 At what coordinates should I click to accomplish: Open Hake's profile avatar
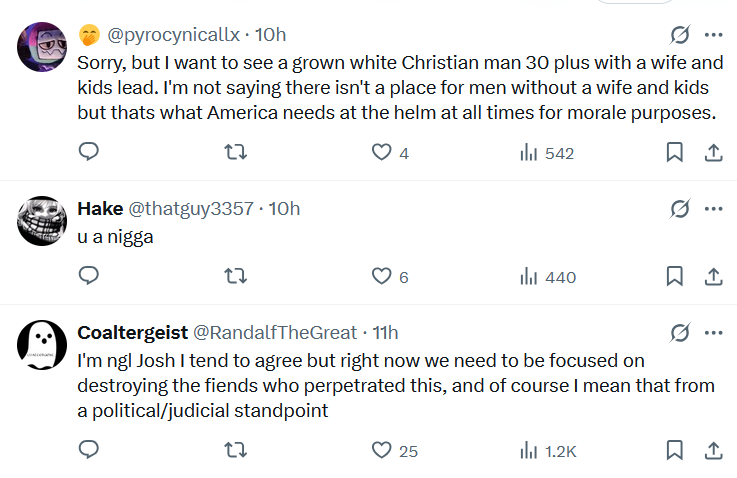click(x=43, y=221)
